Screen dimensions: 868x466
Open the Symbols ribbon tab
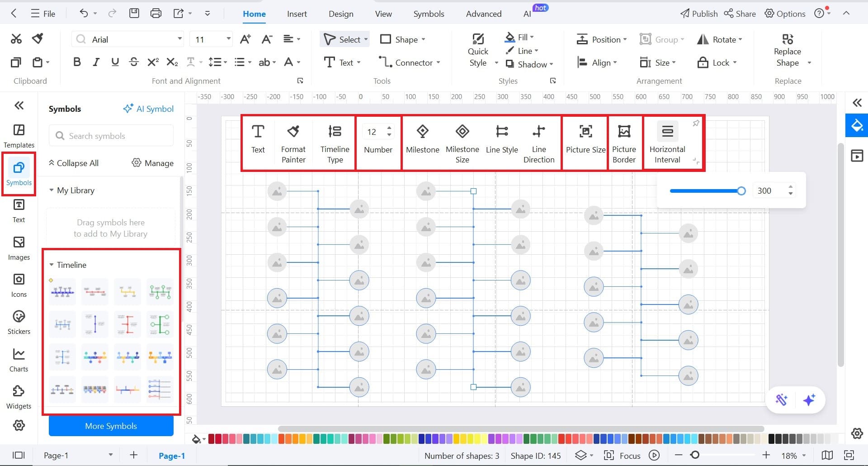[429, 14]
